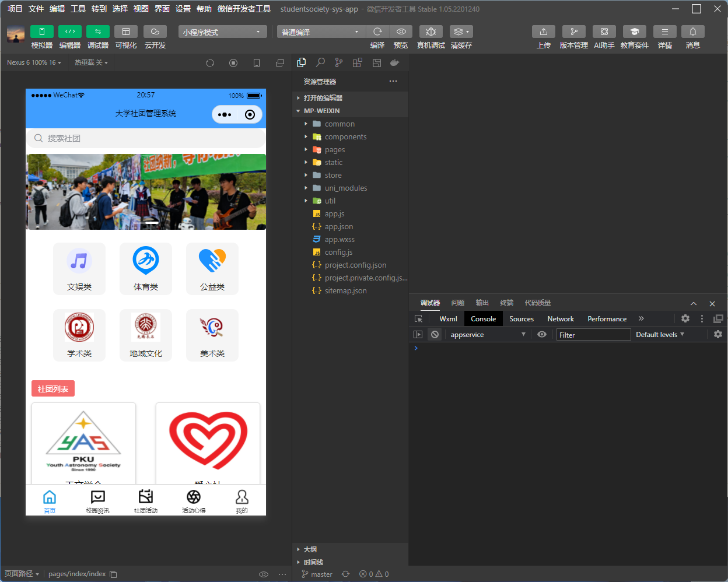728x582 pixels.
Task: Click the element inspect picker icon
Action: click(418, 319)
